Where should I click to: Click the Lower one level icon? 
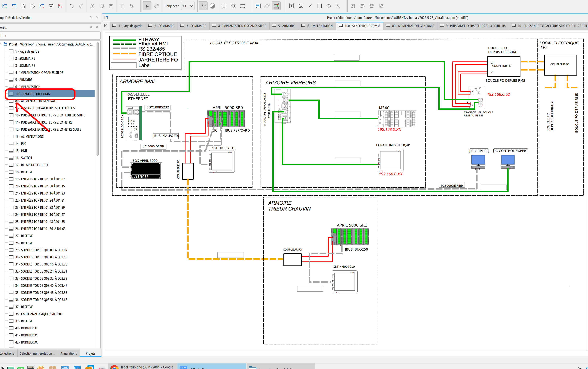[x=372, y=6]
